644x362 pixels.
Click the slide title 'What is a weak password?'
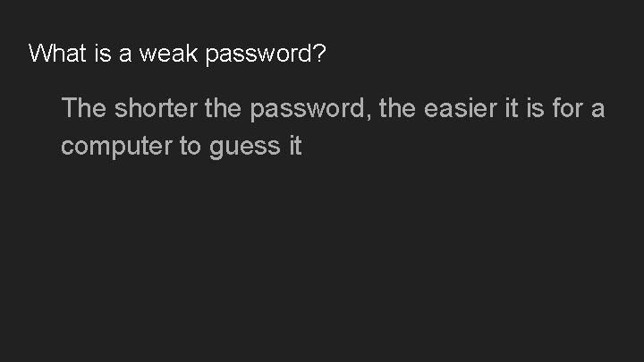coord(177,54)
